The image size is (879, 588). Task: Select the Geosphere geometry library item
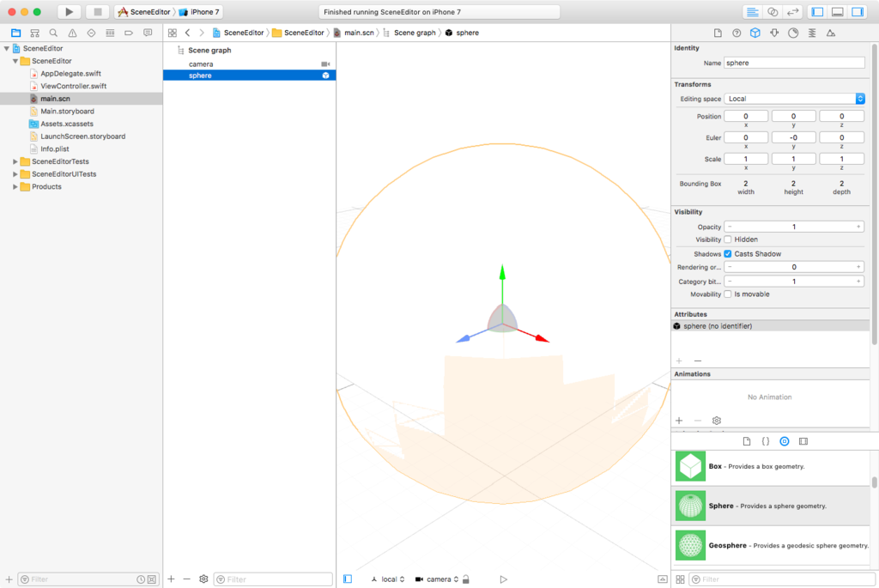770,545
